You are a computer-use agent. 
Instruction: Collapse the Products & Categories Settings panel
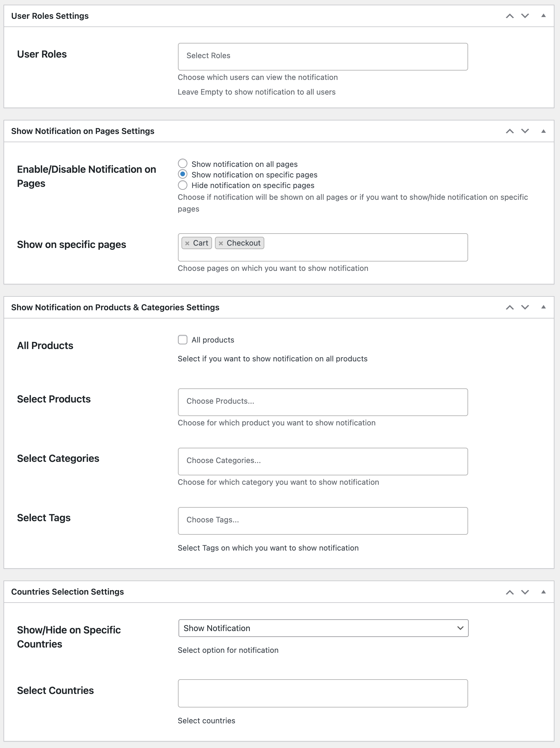click(x=544, y=307)
